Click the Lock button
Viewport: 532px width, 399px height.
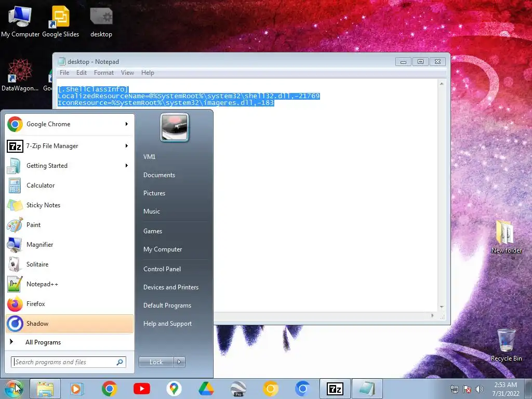coord(156,362)
